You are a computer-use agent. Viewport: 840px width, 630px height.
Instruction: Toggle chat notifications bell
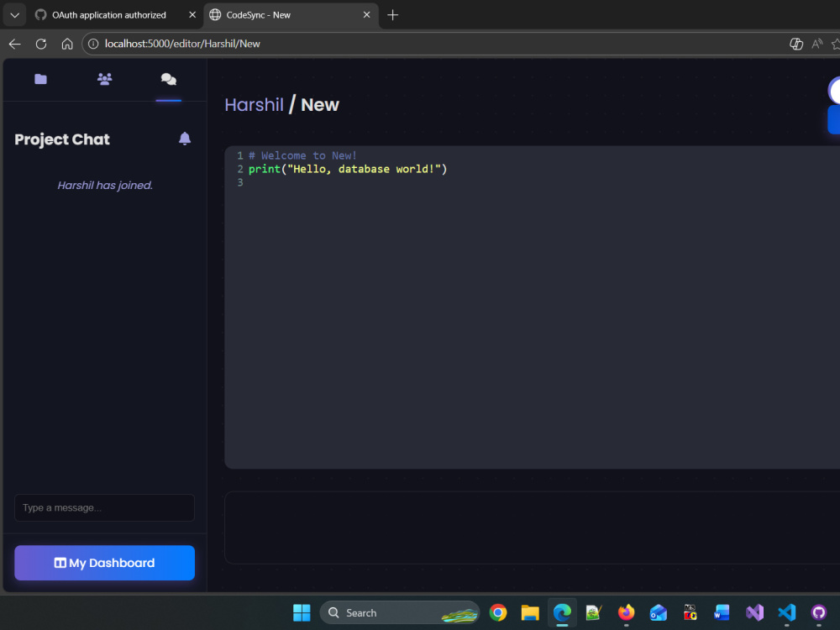point(185,139)
